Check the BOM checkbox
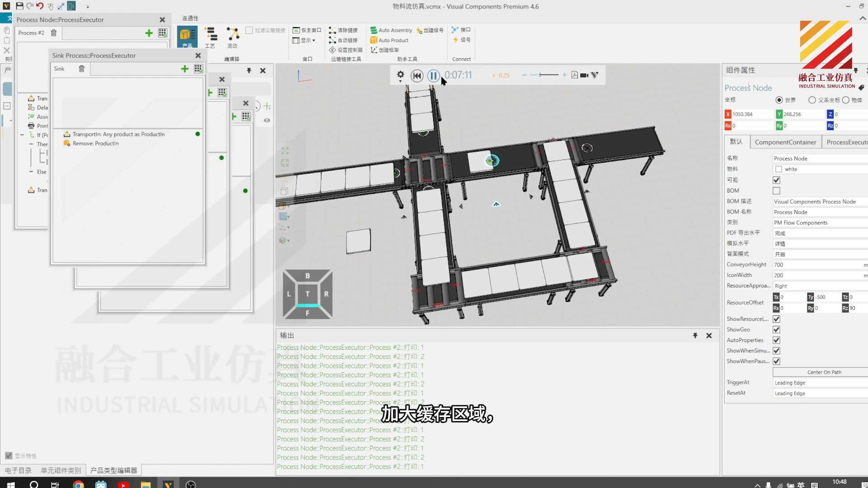868x488 pixels. click(776, 191)
